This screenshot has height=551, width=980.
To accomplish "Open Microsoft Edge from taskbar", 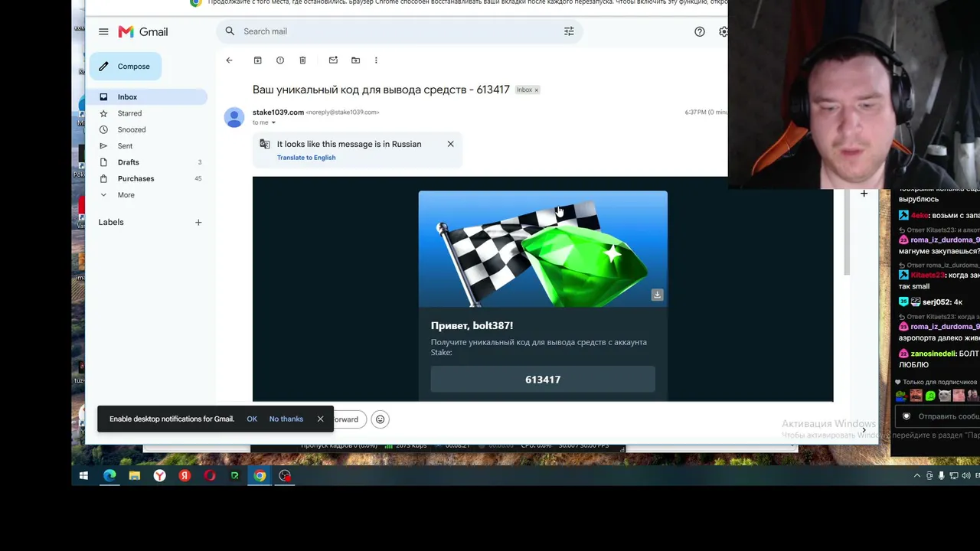I will [x=109, y=476].
